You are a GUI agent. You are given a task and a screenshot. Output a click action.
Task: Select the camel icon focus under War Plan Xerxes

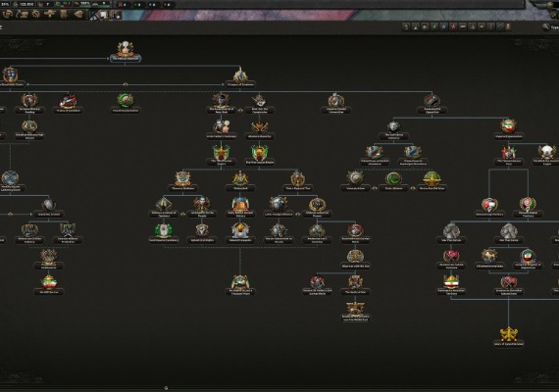[x=489, y=259]
